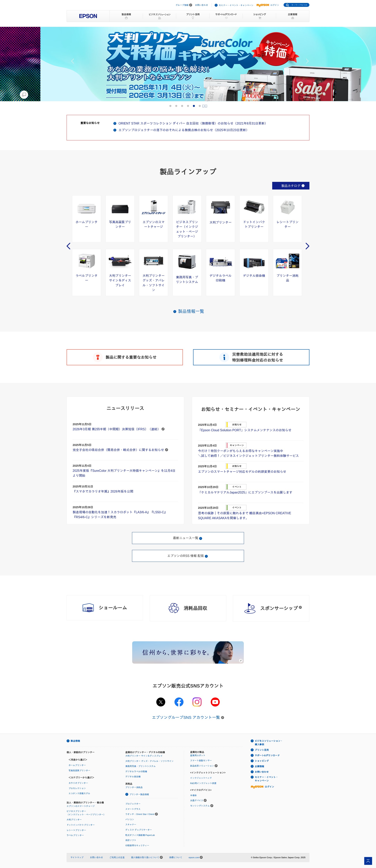Click the 最新ニュース一覧 button
Image resolution: width=376 pixels, height=868 pixels.
tap(188, 538)
